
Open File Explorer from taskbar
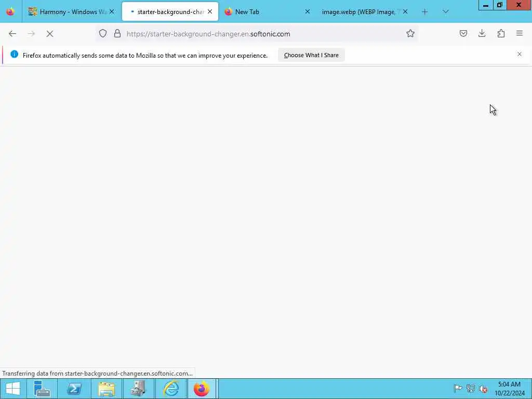coord(107,389)
